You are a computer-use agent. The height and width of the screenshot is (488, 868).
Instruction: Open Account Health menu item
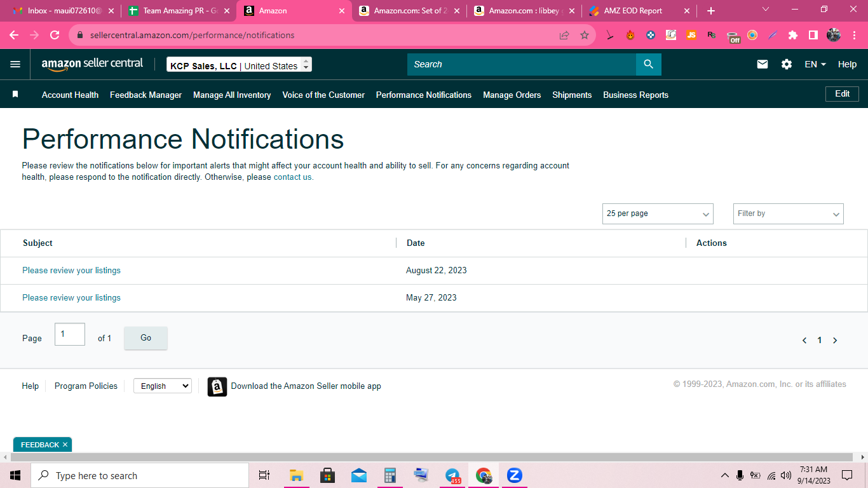tap(70, 95)
